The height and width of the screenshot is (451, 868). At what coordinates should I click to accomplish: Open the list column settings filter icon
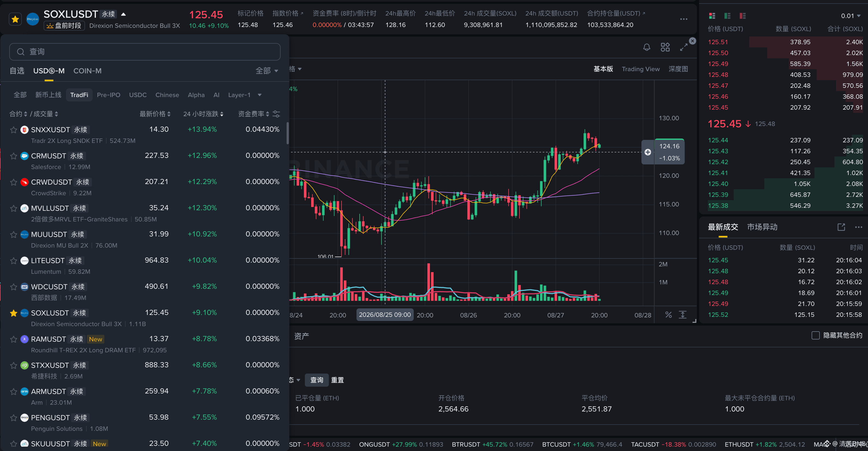point(276,114)
